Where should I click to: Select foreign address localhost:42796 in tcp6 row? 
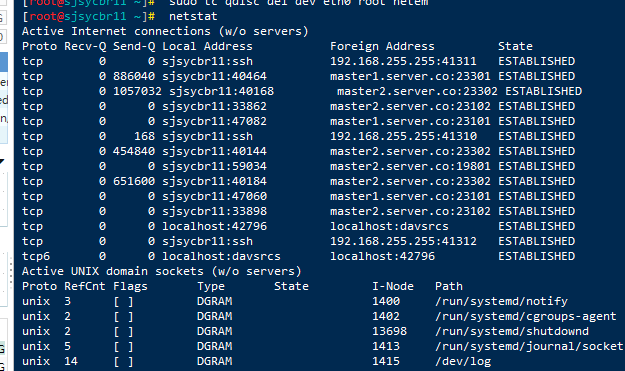(382, 256)
